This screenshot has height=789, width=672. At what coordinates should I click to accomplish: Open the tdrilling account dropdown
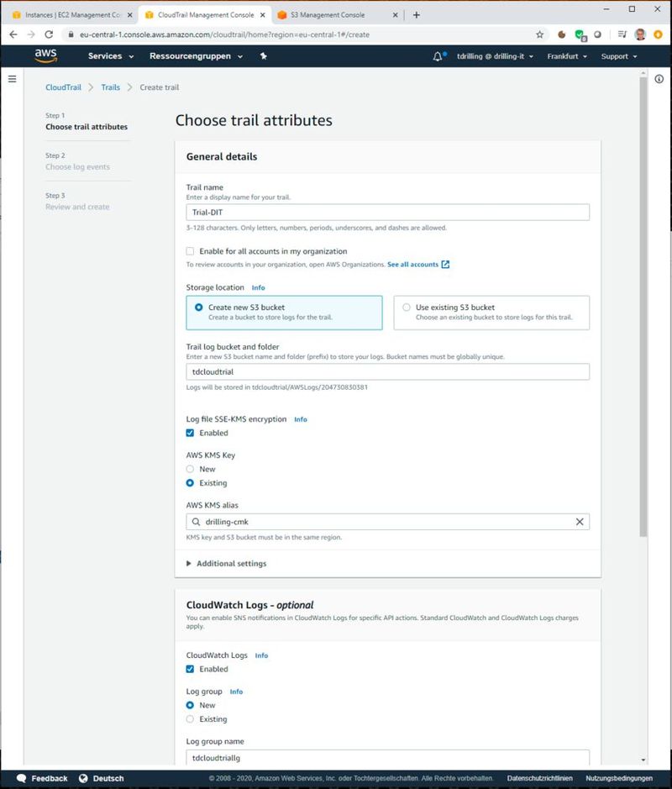[x=495, y=56]
